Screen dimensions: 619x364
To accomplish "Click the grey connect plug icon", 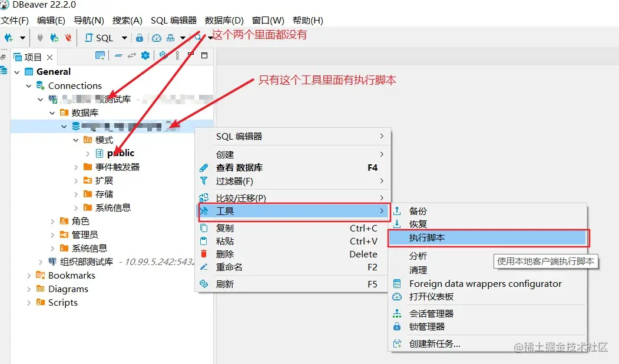I will 40,38.
